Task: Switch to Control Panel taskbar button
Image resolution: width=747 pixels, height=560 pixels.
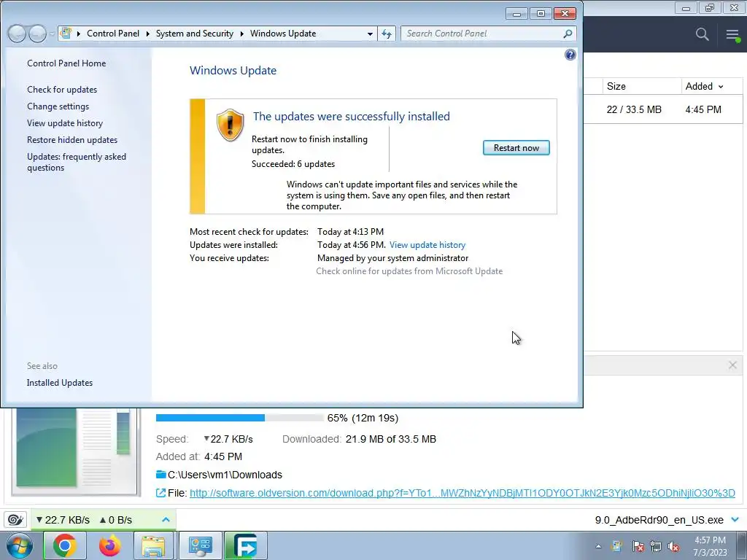Action: [x=200, y=545]
